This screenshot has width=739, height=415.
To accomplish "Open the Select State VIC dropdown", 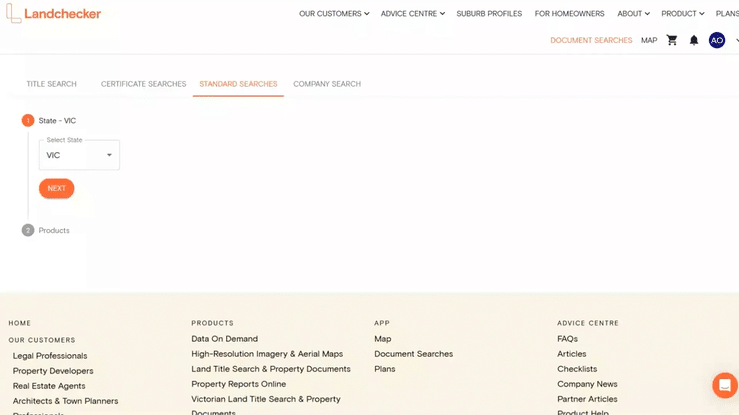I will pos(79,155).
